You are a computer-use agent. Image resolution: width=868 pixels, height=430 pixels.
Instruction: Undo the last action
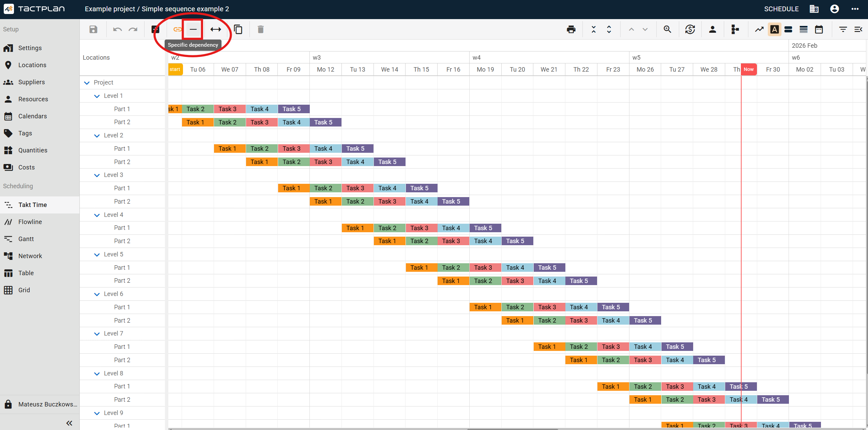click(x=117, y=29)
